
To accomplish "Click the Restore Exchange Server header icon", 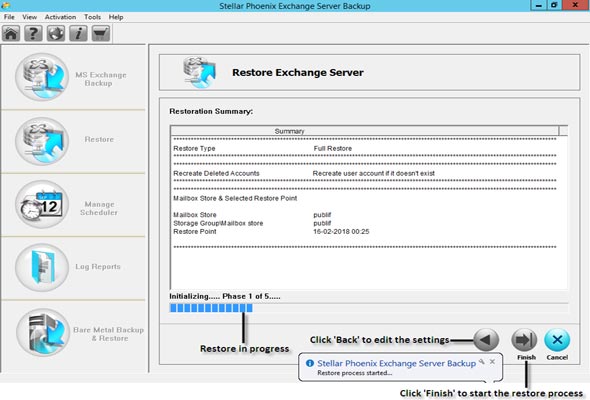I will pyautogui.click(x=199, y=72).
